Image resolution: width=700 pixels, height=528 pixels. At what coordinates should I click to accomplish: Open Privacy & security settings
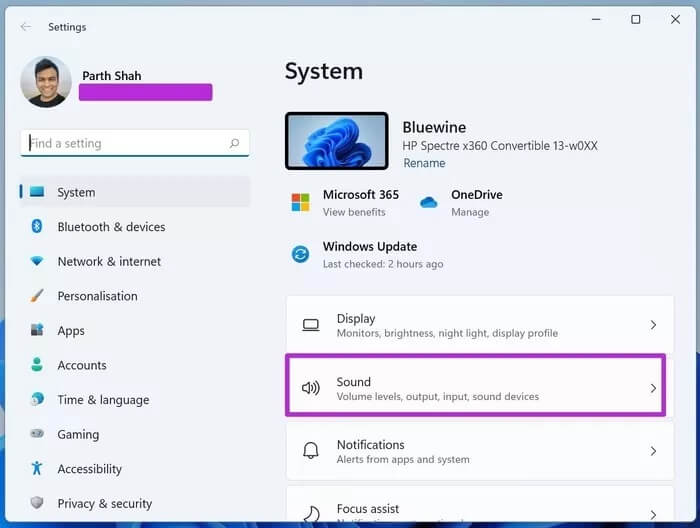[135, 503]
